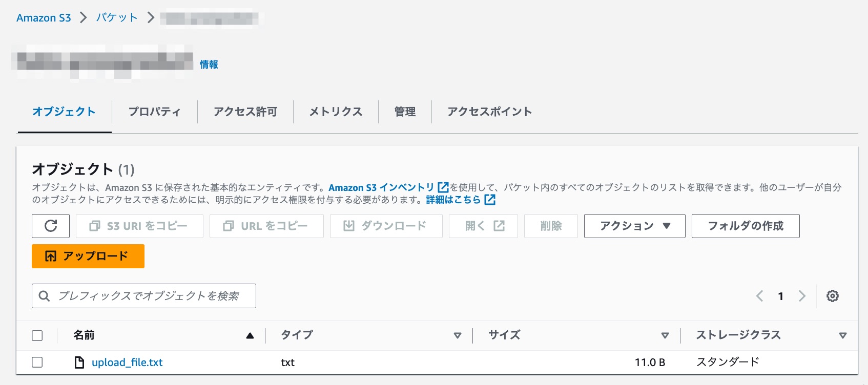868x385 pixels.
Task: Click the prefix search input field
Action: (143, 296)
